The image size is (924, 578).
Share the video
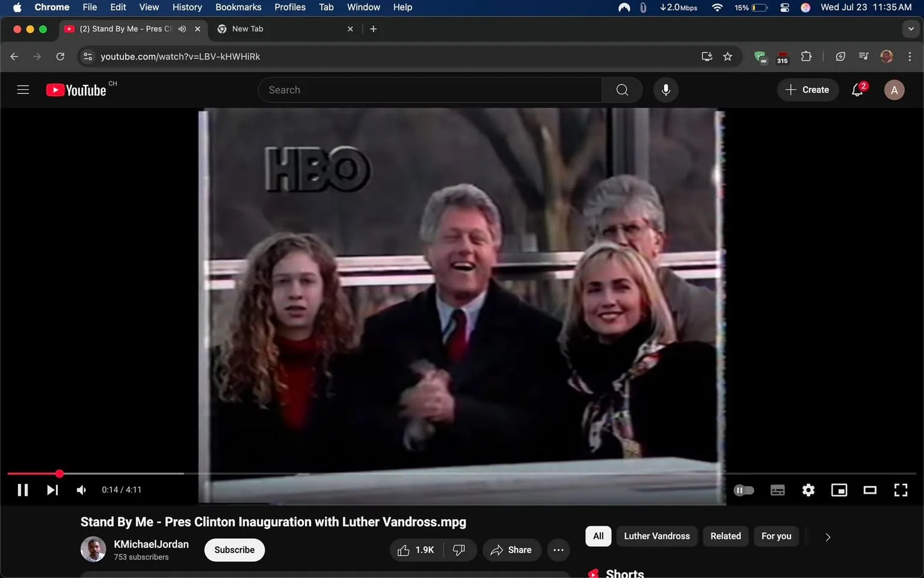point(511,550)
